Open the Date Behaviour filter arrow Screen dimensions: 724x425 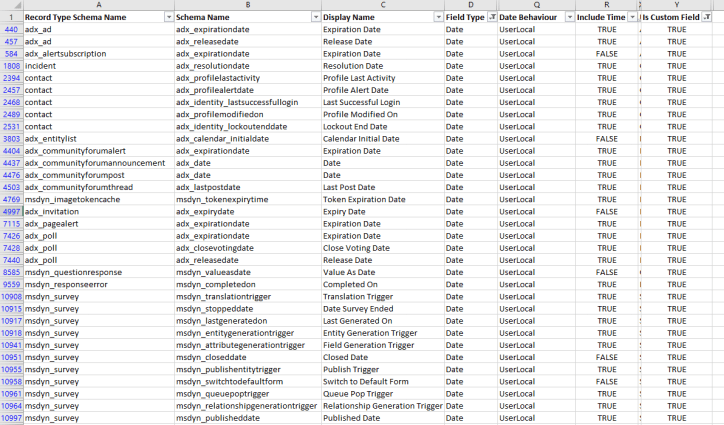click(569, 18)
